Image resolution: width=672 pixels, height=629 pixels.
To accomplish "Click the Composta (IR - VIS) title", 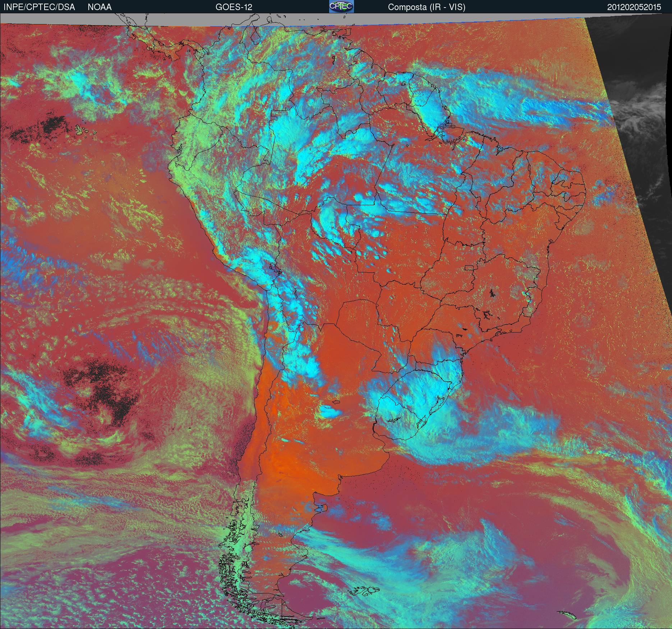I will click(427, 7).
